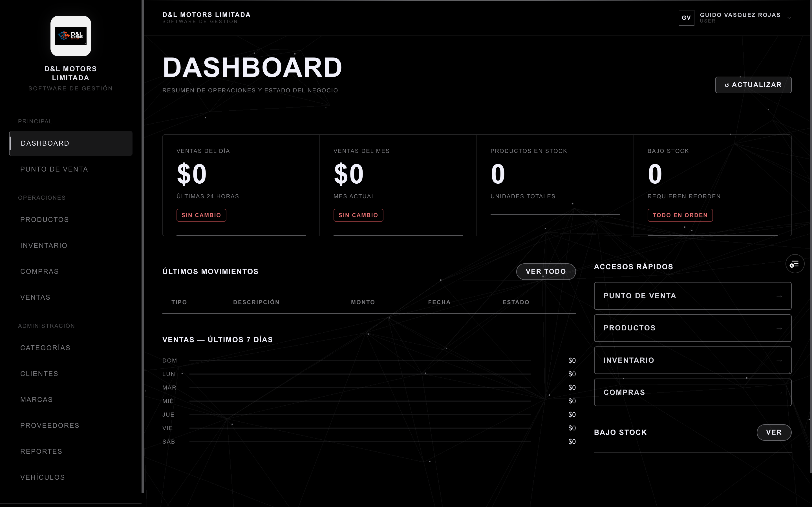Click the Ver button beside Bajo Stock
Image resolution: width=812 pixels, height=507 pixels.
[774, 432]
